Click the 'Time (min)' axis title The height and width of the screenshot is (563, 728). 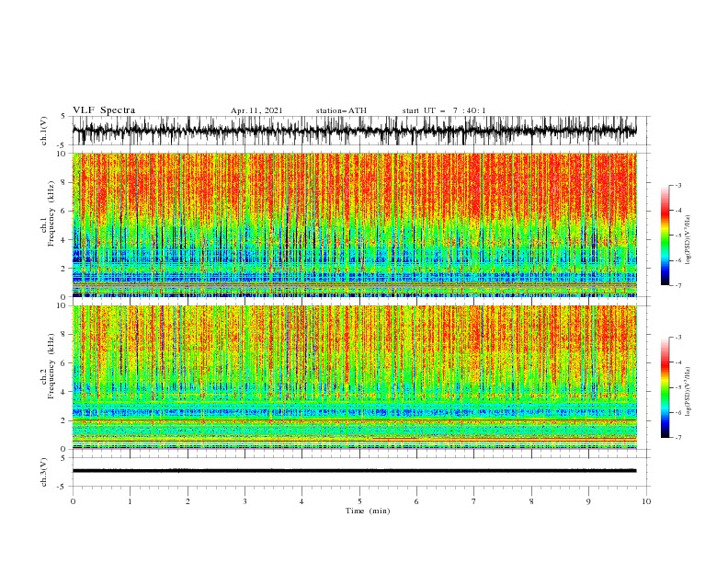[x=368, y=511]
